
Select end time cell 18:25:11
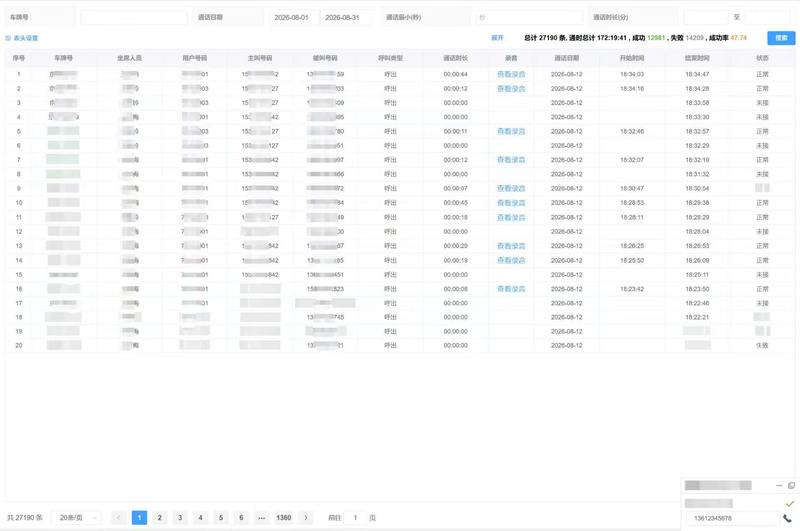pyautogui.click(x=697, y=275)
